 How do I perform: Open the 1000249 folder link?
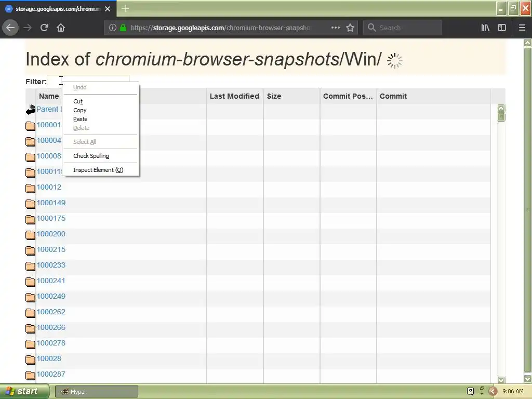pos(51,297)
